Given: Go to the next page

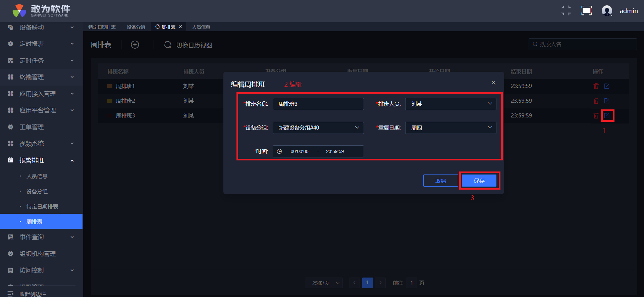Looking at the screenshot, I should (380, 283).
